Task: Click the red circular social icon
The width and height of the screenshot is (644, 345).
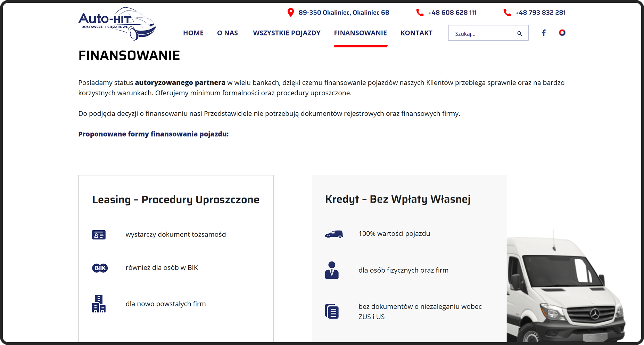Action: [x=562, y=33]
